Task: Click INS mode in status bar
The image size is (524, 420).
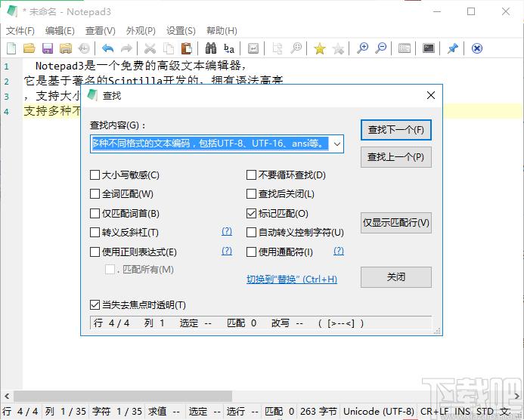Action: tap(462, 412)
